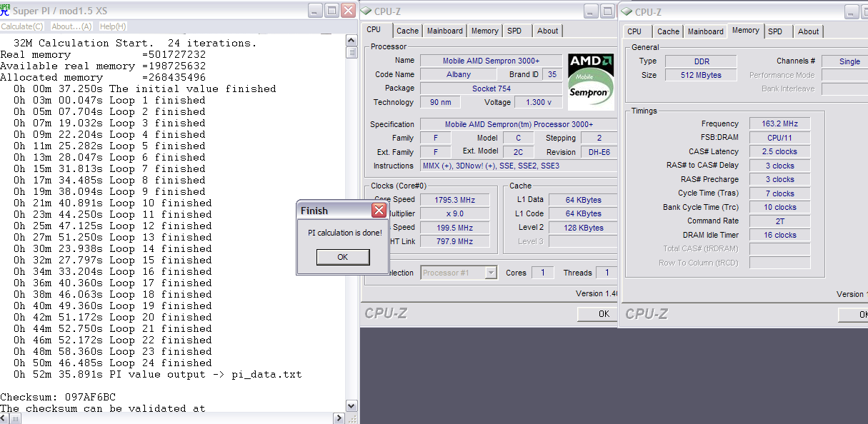Screen dimensions: 868x424
Task: Click Super PI scrollbar up arrow
Action: (x=351, y=39)
